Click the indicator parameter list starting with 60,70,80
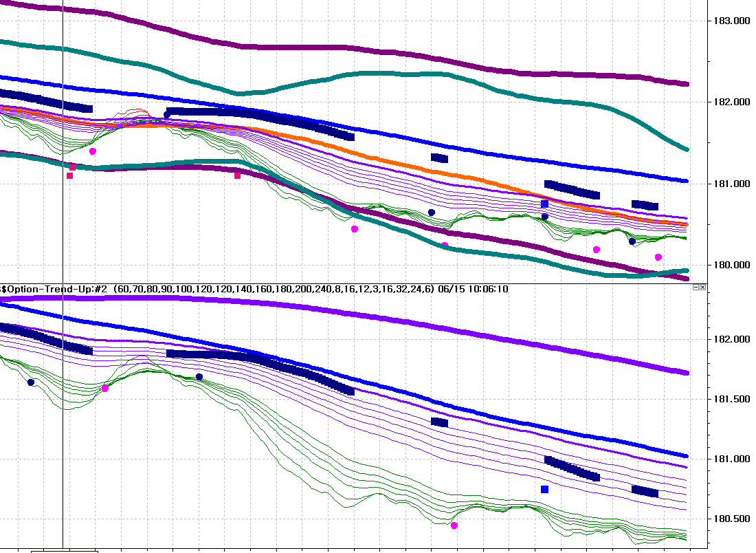The width and height of the screenshot is (756, 553). [x=274, y=289]
